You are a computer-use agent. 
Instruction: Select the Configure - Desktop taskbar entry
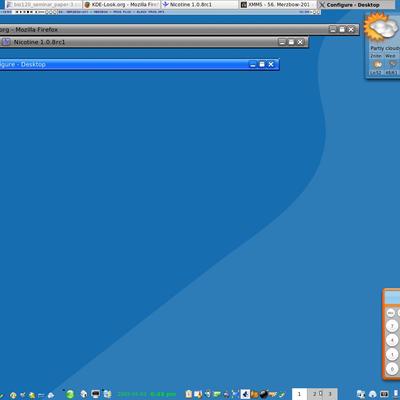pos(357,5)
